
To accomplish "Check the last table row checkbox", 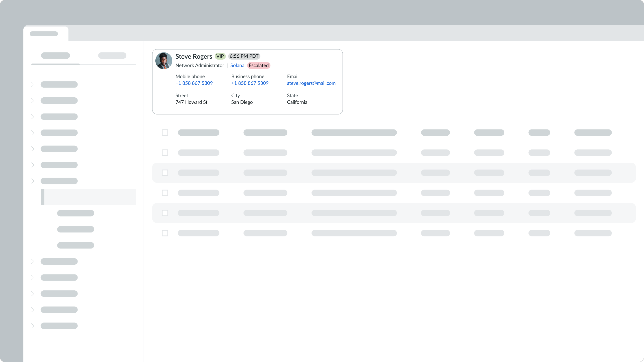I will coord(165,233).
